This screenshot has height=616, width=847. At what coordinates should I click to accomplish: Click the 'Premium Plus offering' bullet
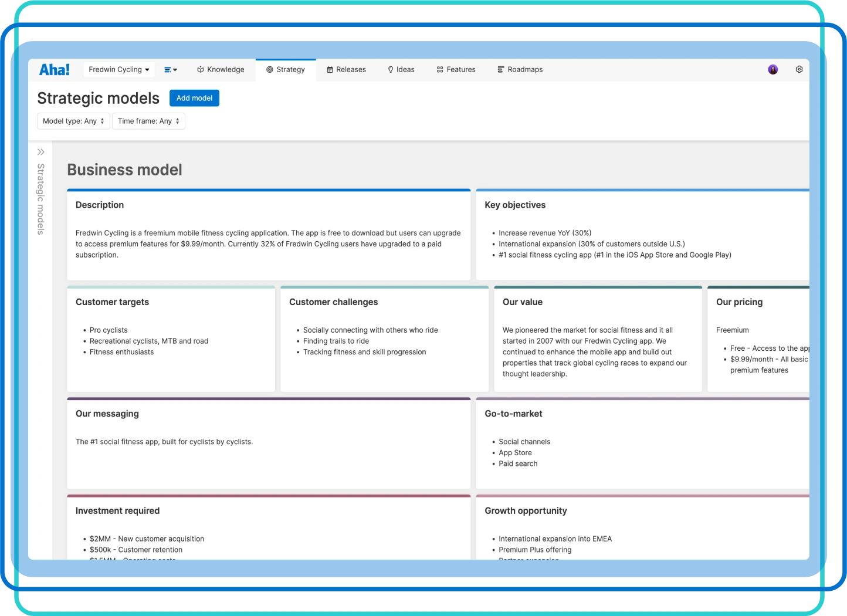(x=535, y=550)
